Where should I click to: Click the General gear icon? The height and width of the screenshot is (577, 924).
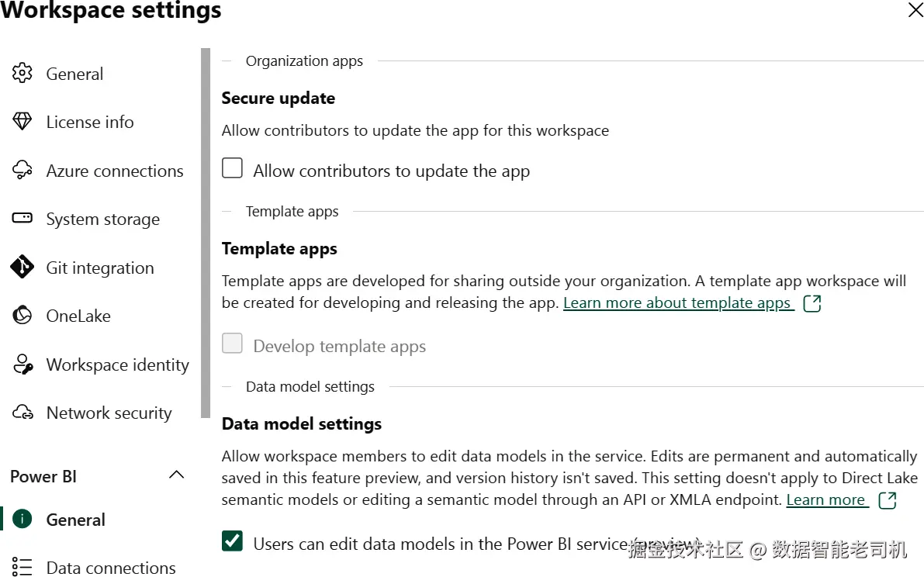click(22, 74)
